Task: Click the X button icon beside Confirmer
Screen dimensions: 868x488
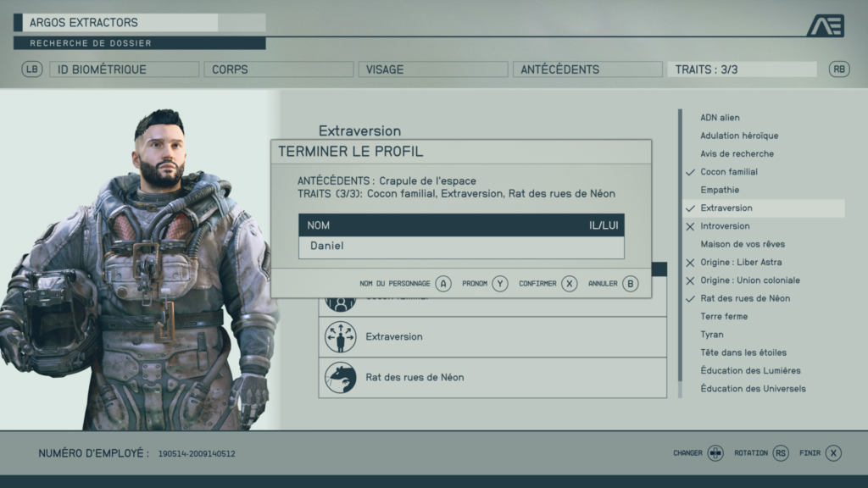Action: (569, 284)
